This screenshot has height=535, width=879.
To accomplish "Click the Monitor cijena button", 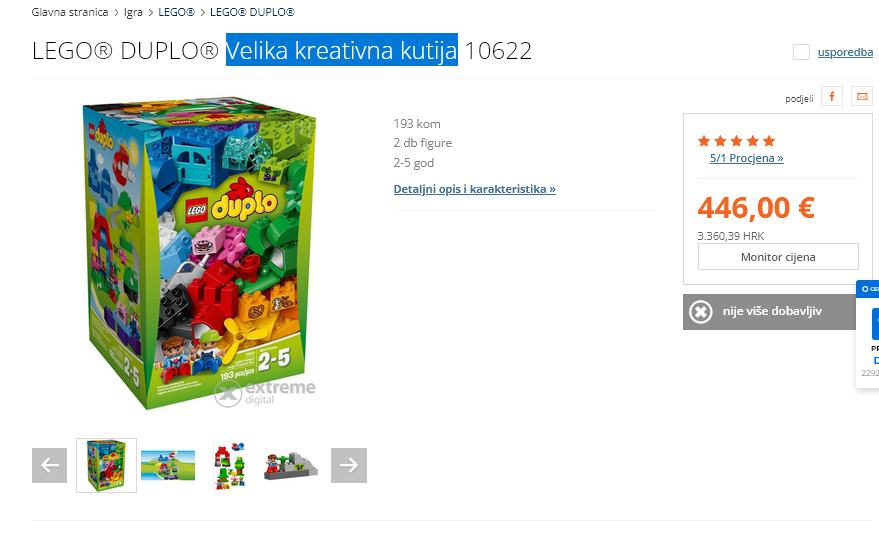I will (778, 257).
